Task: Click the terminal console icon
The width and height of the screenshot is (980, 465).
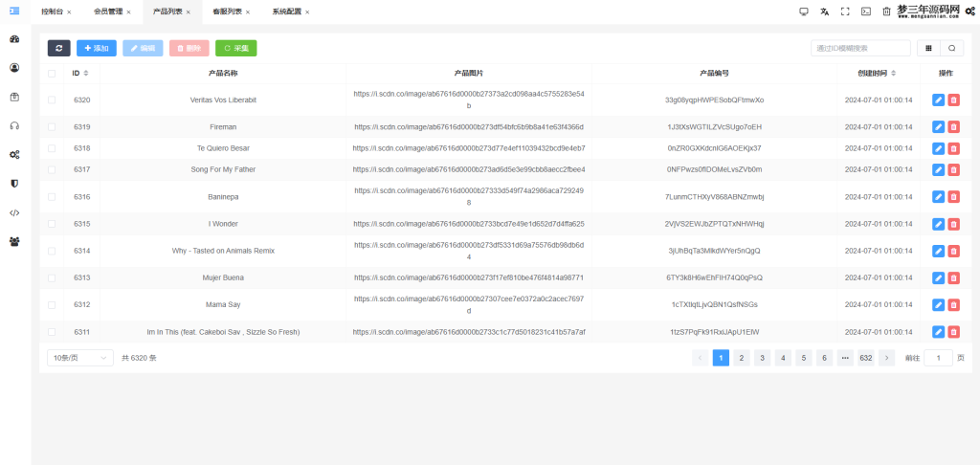Action: coord(865,11)
